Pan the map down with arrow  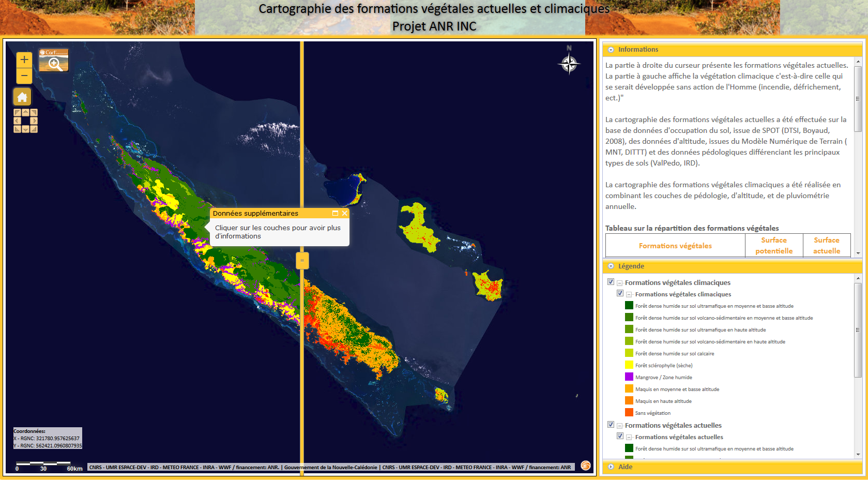[x=25, y=129]
